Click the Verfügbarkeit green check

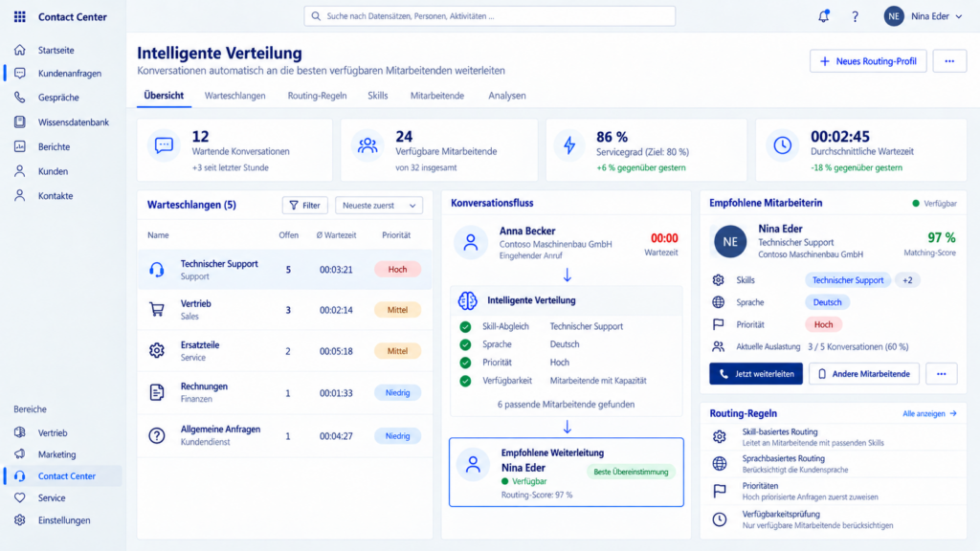[x=466, y=381]
